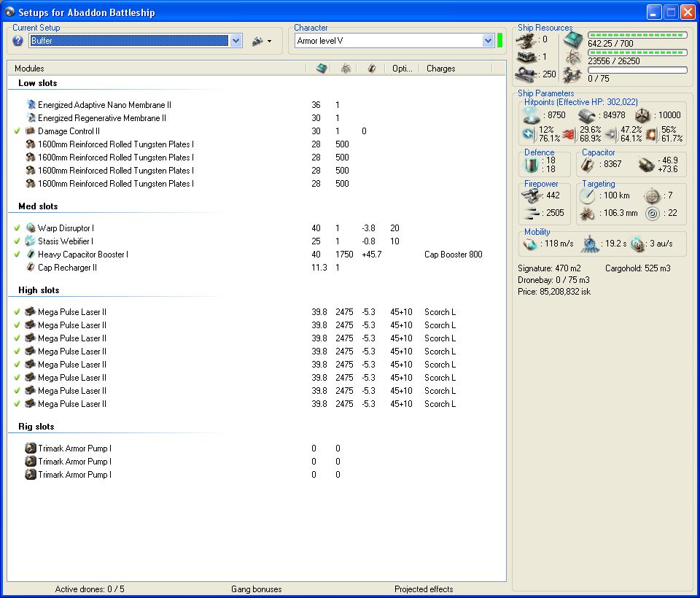Sort by the Charges column header
This screenshot has width=700, height=598.
pyautogui.click(x=455, y=69)
